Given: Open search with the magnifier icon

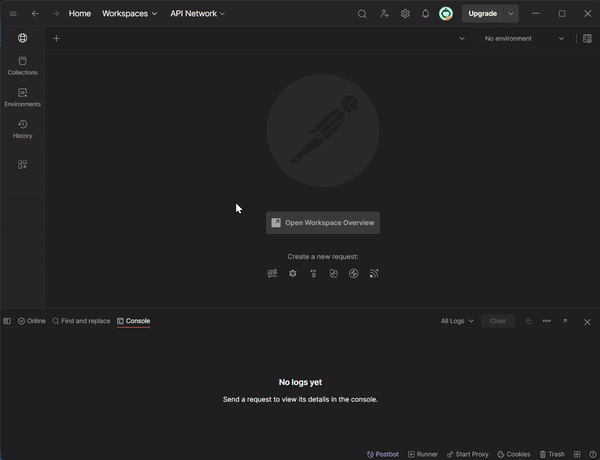Looking at the screenshot, I should 362,14.
